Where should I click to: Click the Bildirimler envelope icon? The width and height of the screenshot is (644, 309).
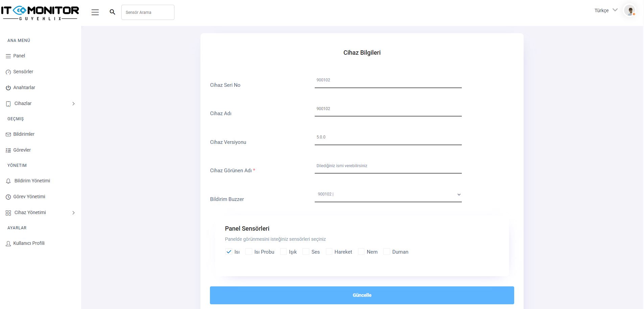(x=8, y=134)
